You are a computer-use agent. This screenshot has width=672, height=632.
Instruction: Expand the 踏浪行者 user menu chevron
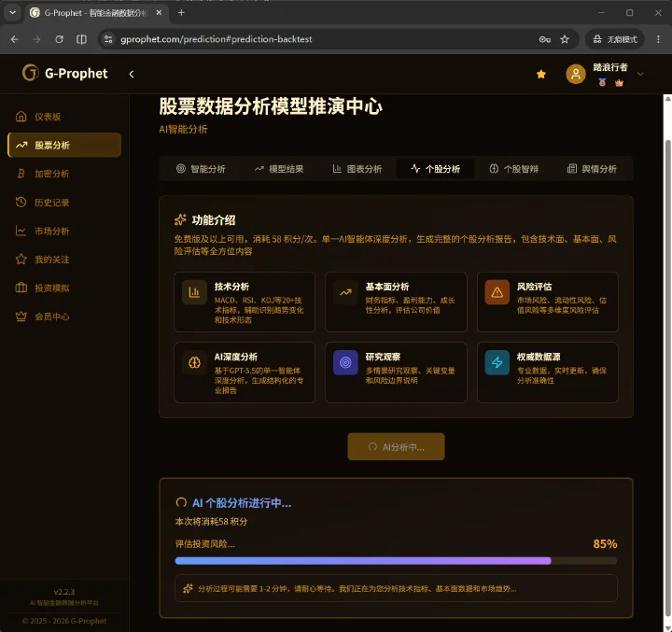point(640,74)
